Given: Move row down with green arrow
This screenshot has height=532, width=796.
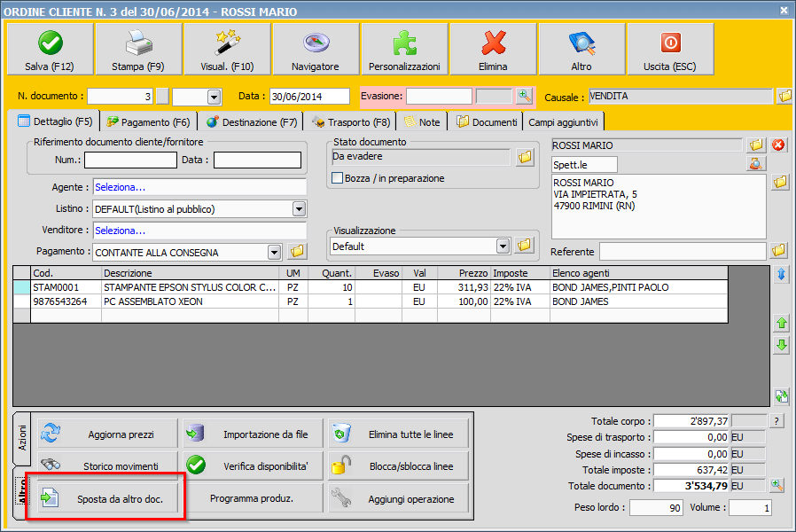Looking at the screenshot, I should pyautogui.click(x=781, y=346).
